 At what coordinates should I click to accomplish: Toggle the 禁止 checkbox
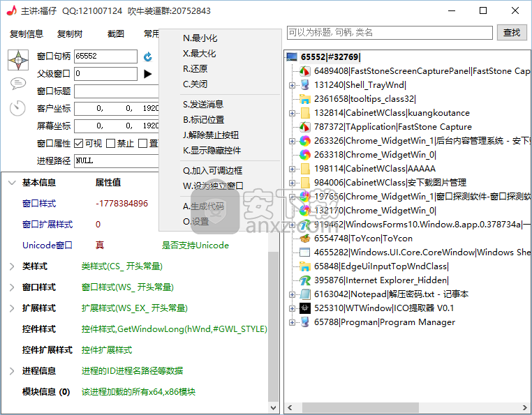point(110,144)
